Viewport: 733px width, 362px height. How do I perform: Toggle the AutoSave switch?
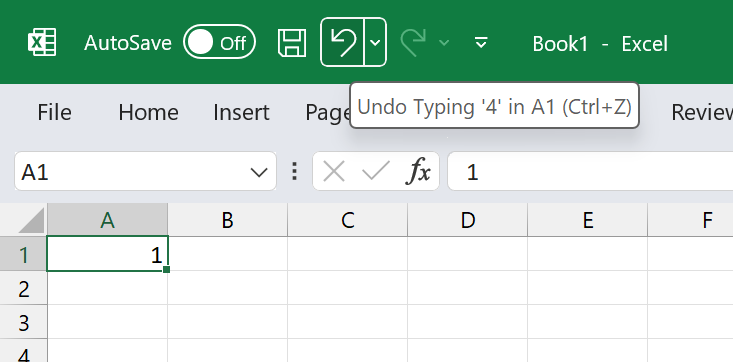click(219, 43)
